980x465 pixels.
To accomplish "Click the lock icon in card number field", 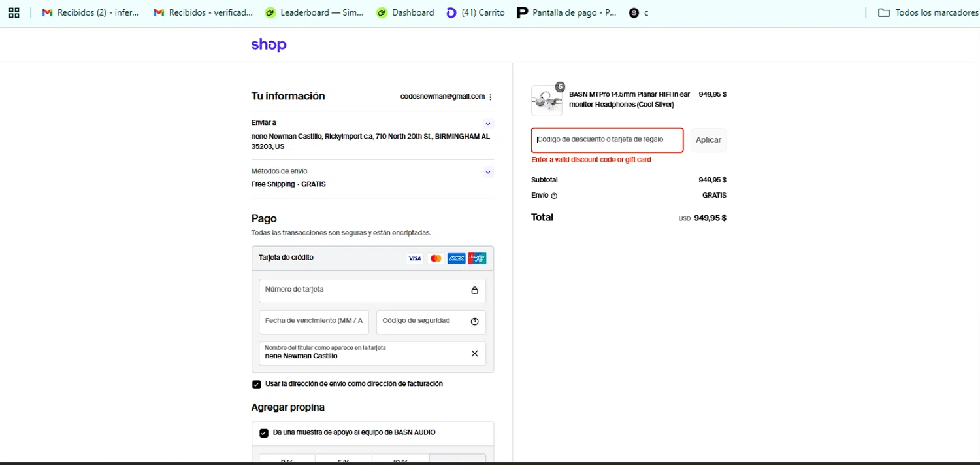I will tap(475, 290).
